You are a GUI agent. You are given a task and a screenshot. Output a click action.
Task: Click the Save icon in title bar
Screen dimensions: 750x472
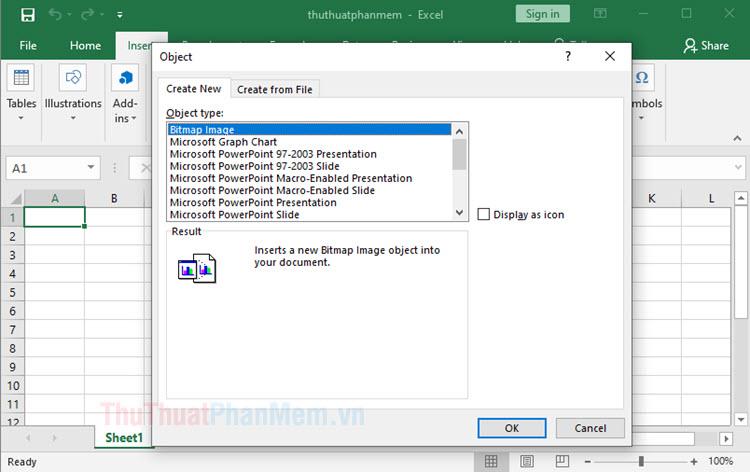click(27, 15)
